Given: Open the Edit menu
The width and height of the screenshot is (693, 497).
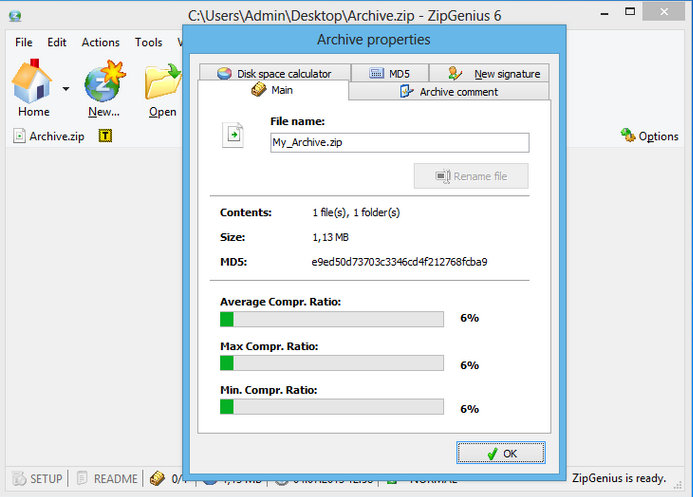Looking at the screenshot, I should pos(57,42).
